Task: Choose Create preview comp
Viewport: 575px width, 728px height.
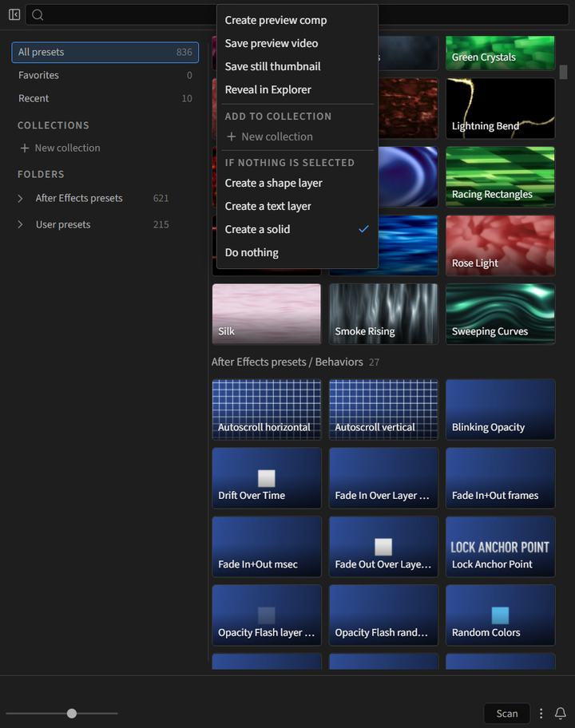Action: coord(297,21)
